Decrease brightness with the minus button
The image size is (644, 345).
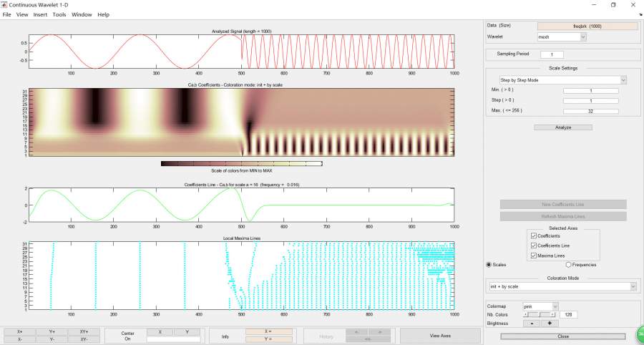point(532,323)
